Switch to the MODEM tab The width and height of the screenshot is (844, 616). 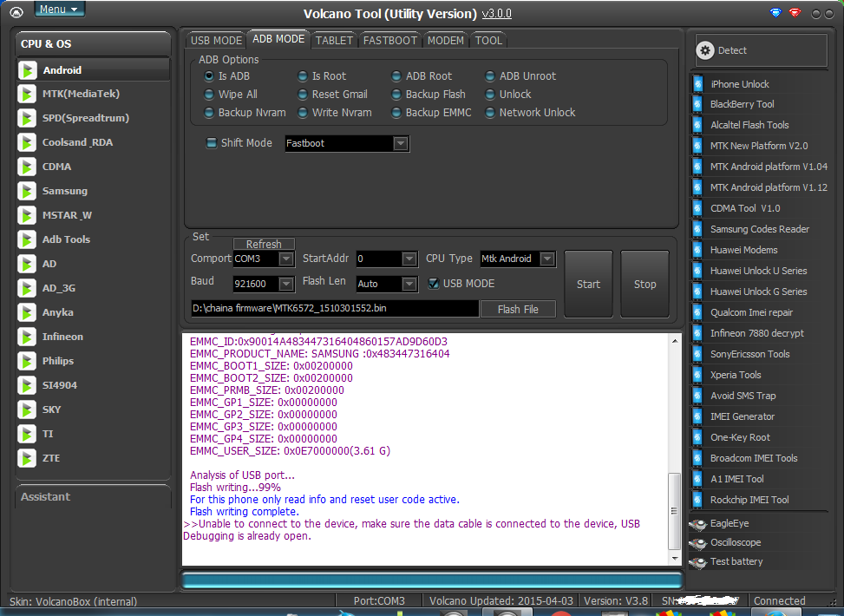tap(446, 41)
